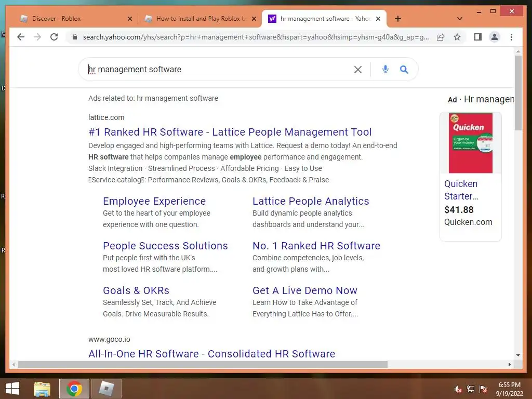Bookmark this page with the star

click(x=457, y=37)
